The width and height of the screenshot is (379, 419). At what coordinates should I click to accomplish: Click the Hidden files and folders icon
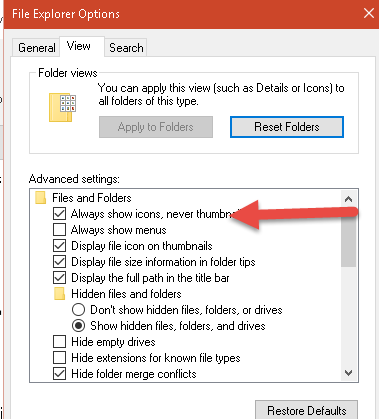pos(59,294)
